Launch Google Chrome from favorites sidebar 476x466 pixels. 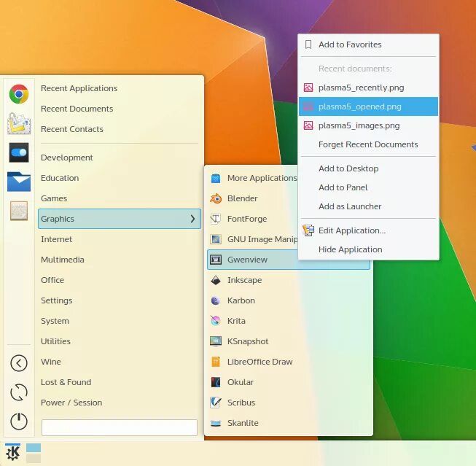[19, 94]
